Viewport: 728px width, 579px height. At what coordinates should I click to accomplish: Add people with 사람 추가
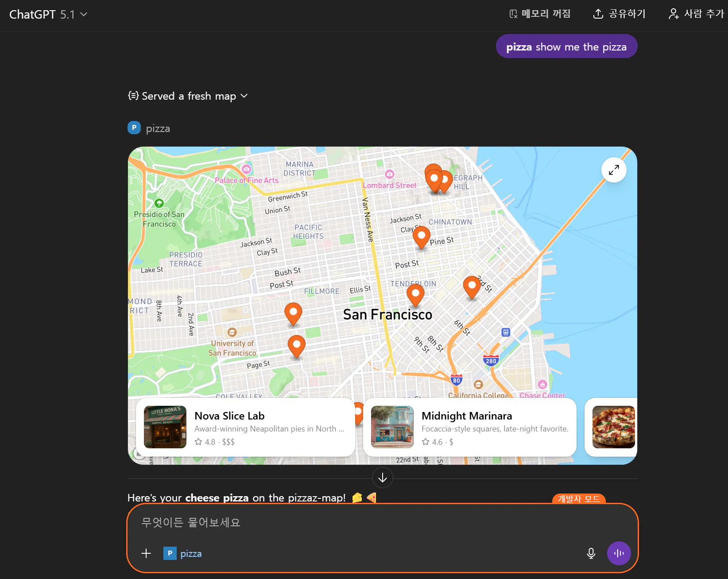coord(696,14)
